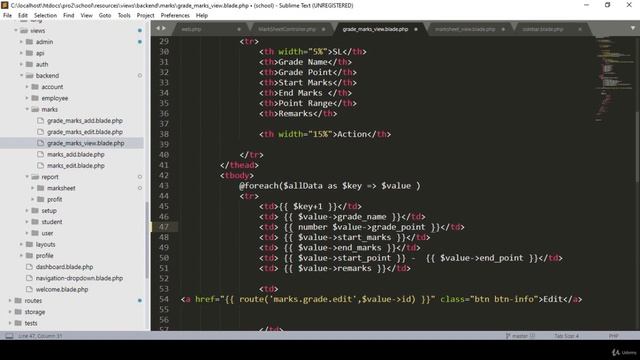This screenshot has height=360, width=640.
Task: Click the admin folder icon
Action: [29, 42]
